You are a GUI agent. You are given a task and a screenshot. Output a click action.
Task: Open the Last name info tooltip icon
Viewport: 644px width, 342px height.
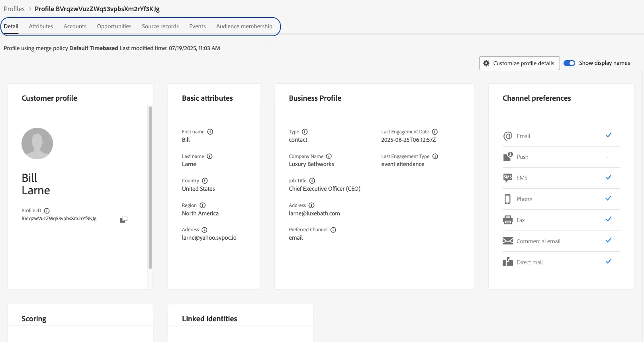209,156
